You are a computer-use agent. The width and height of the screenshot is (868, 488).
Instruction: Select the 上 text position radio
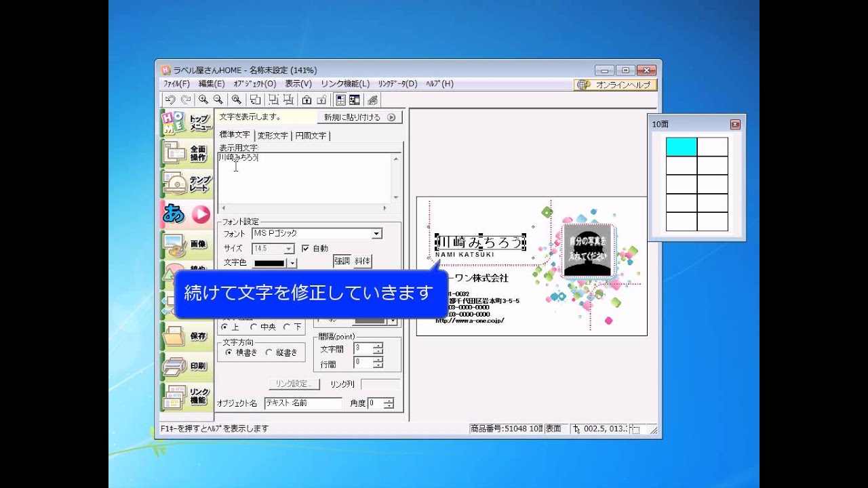coord(225,327)
